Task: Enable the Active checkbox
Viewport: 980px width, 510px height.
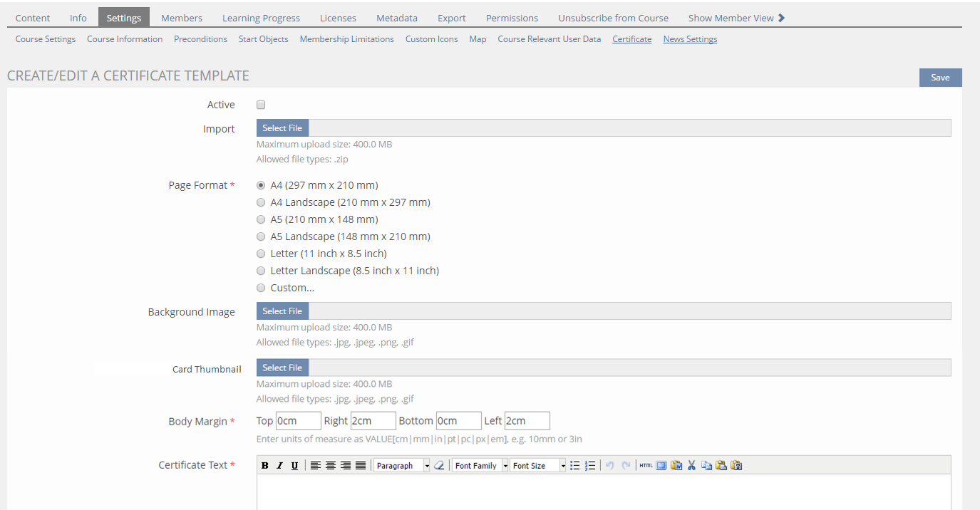Action: pos(261,105)
